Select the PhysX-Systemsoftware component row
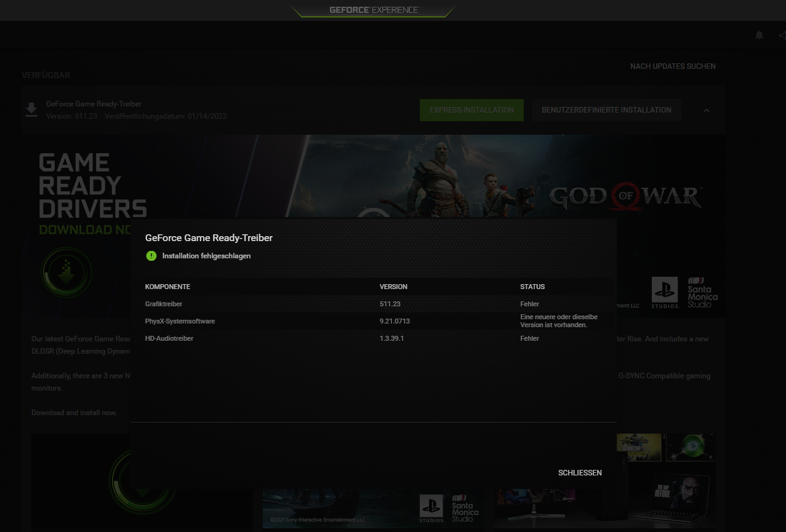 [x=373, y=321]
